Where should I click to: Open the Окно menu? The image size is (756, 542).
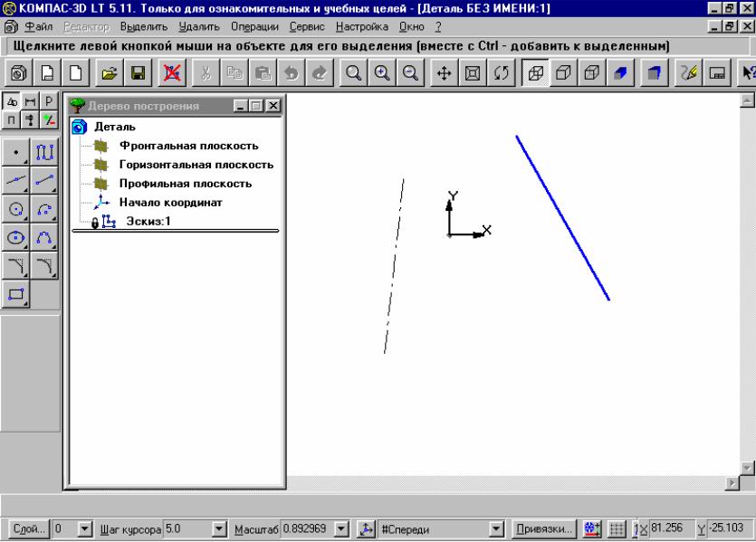[x=412, y=27]
